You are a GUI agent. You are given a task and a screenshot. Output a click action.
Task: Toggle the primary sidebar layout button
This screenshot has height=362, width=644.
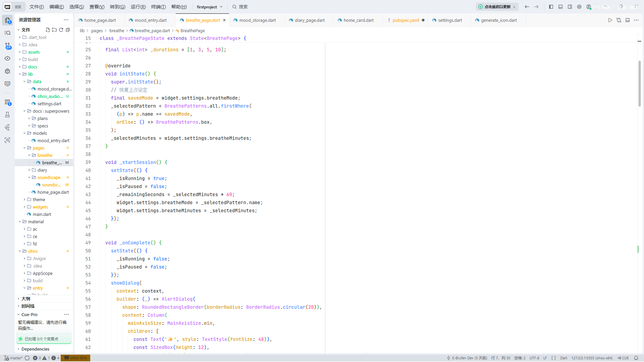(551, 7)
